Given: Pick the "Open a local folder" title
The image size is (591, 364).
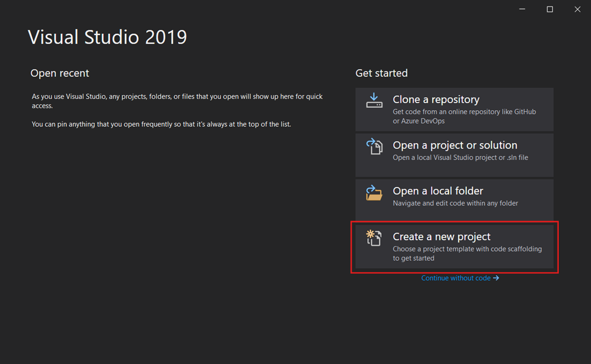Looking at the screenshot, I should [x=438, y=191].
